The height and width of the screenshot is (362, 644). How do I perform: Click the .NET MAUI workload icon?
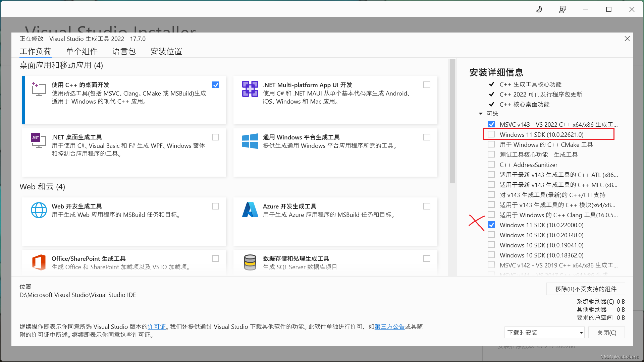pos(250,89)
